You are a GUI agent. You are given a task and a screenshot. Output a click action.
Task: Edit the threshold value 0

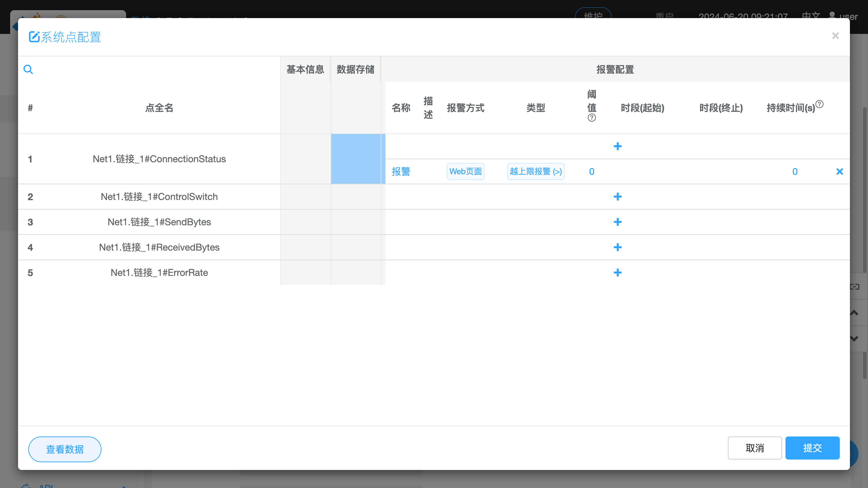pos(591,172)
